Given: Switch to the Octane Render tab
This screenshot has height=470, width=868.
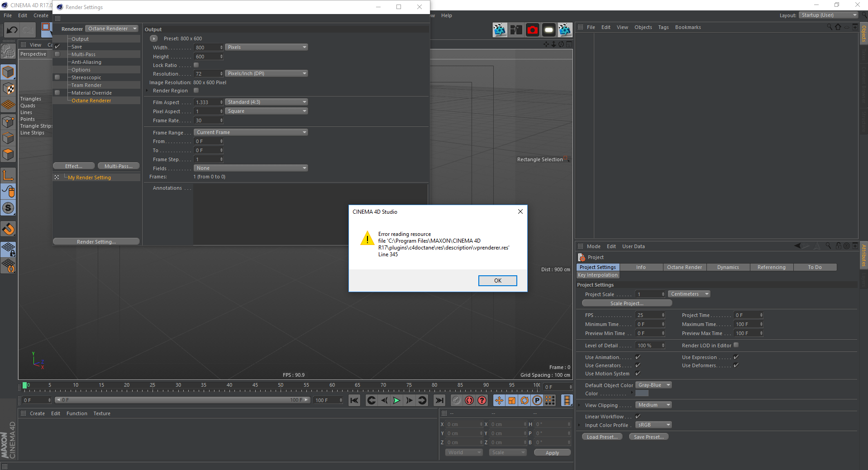Looking at the screenshot, I should click(684, 267).
